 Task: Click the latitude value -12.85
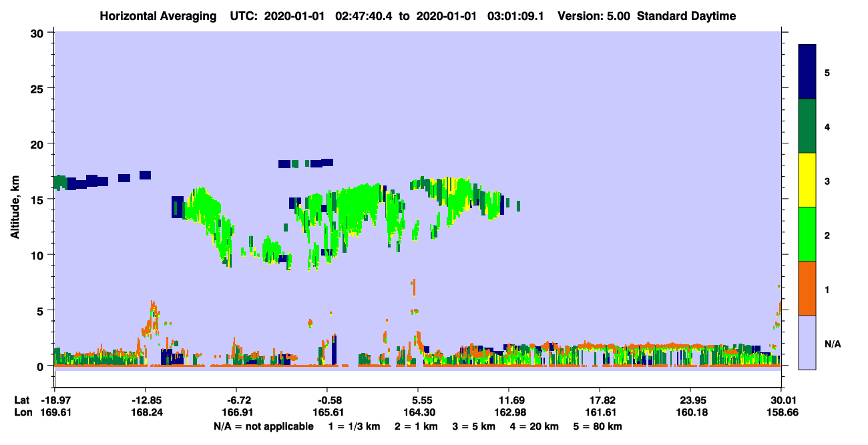pyautogui.click(x=146, y=400)
